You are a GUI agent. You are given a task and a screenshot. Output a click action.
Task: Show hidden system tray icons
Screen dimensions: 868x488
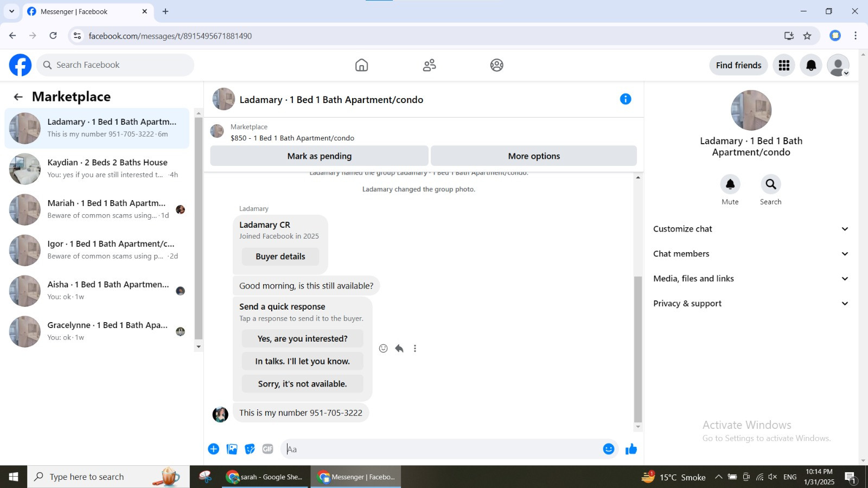point(718,477)
